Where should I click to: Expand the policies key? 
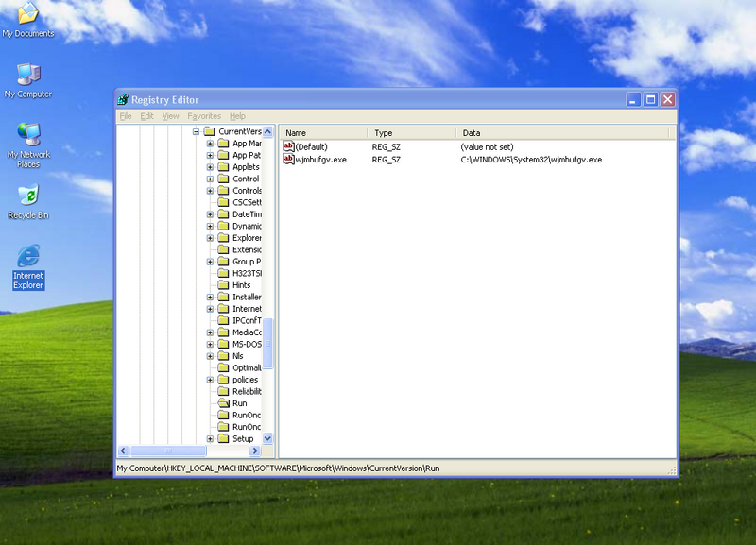[210, 380]
